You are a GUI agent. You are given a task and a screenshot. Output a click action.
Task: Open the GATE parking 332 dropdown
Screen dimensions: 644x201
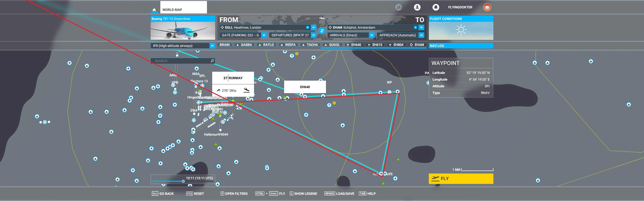tap(264, 35)
